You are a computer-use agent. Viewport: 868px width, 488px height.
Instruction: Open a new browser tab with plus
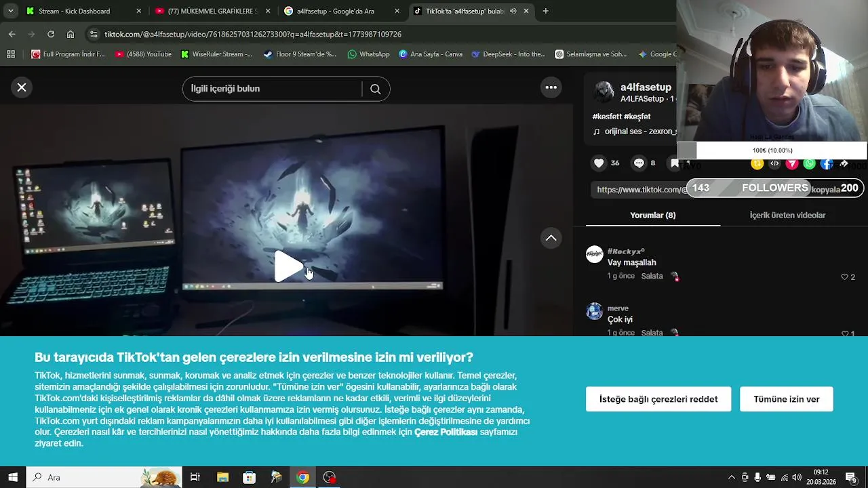click(x=545, y=11)
